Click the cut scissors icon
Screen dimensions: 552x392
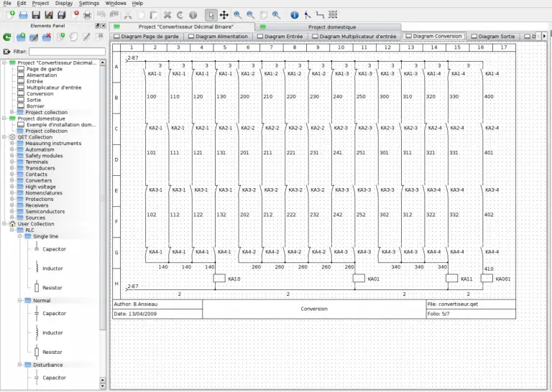(127, 14)
